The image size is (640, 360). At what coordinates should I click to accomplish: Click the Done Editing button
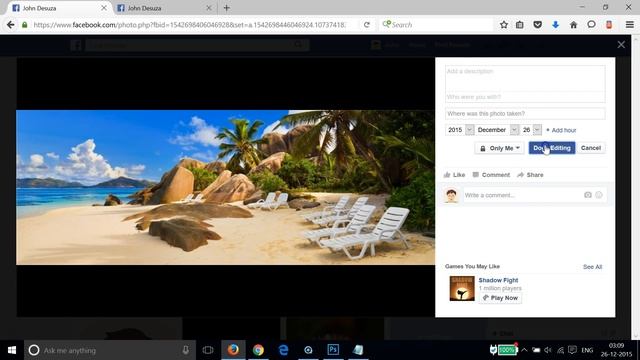tap(552, 148)
